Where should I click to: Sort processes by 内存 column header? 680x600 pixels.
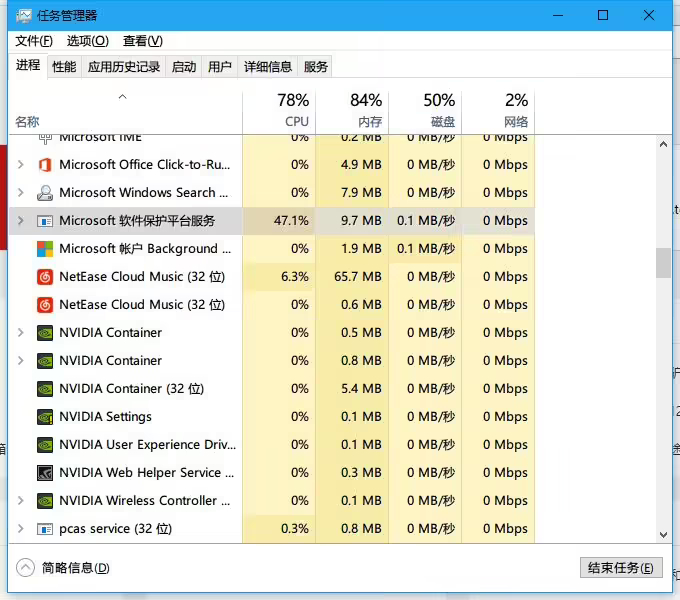[368, 111]
